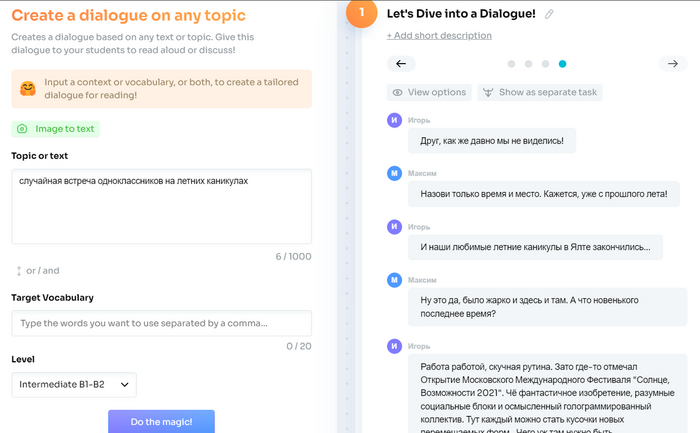Click Игорь's avatar on first message
This screenshot has width=700, height=433.
[394, 120]
